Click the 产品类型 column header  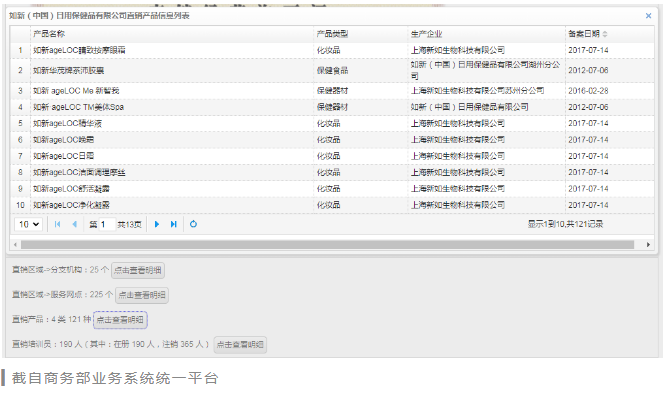pos(332,34)
